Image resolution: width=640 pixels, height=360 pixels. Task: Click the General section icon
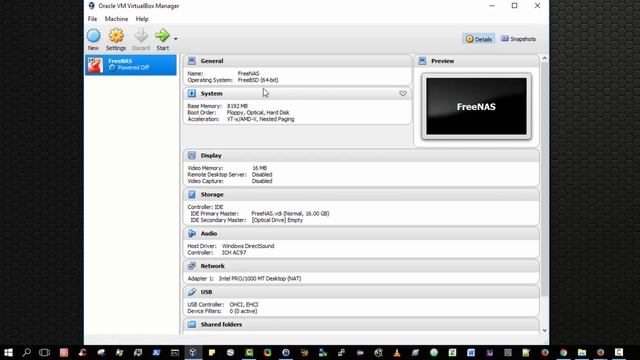191,61
